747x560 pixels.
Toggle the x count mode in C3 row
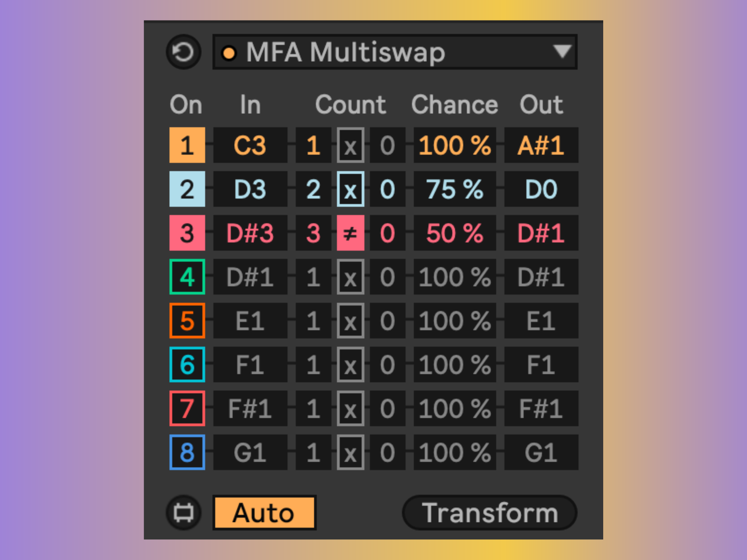(350, 145)
